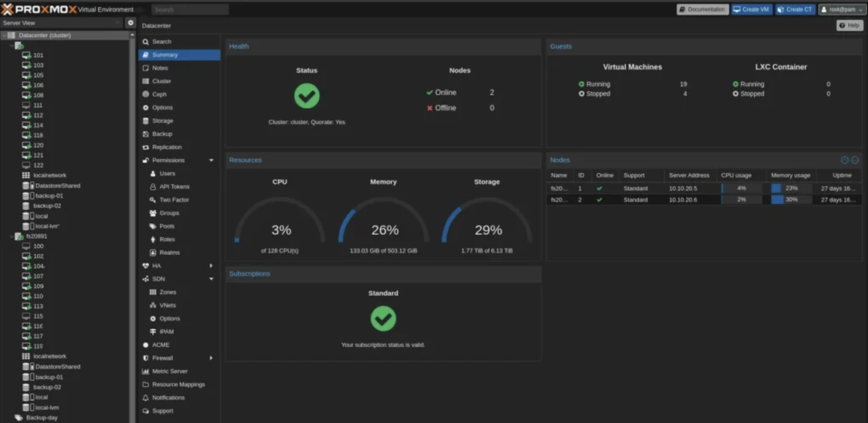Image resolution: width=868 pixels, height=423 pixels.
Task: Click the Options gear icon under Ceph
Action: pyautogui.click(x=145, y=107)
